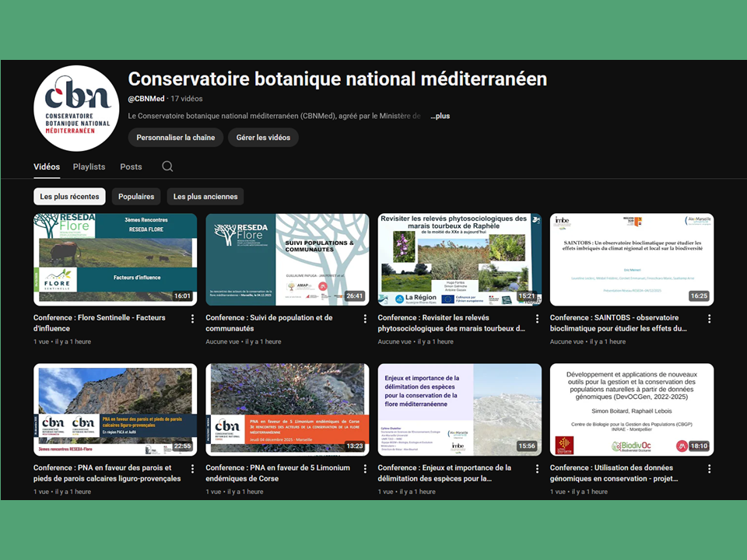
Task: Open options for Revisiter les relevés video
Action: tap(537, 318)
